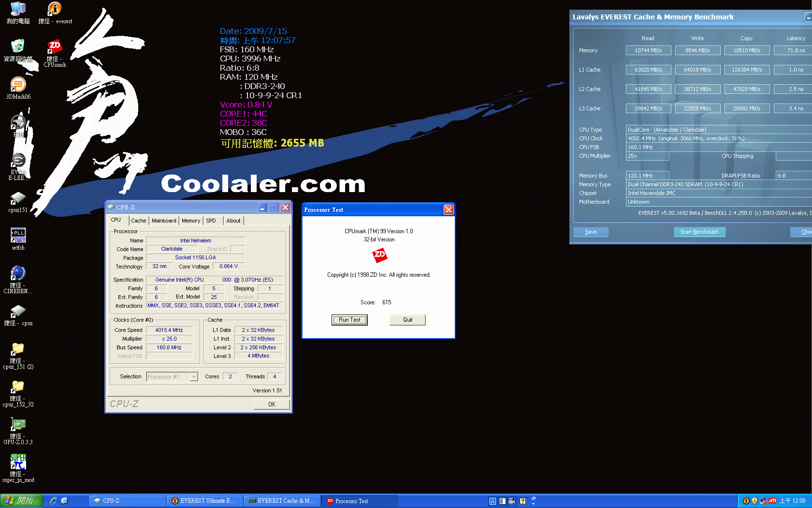The height and width of the screenshot is (508, 812).
Task: Click the system clock in the tray
Action: click(x=792, y=501)
